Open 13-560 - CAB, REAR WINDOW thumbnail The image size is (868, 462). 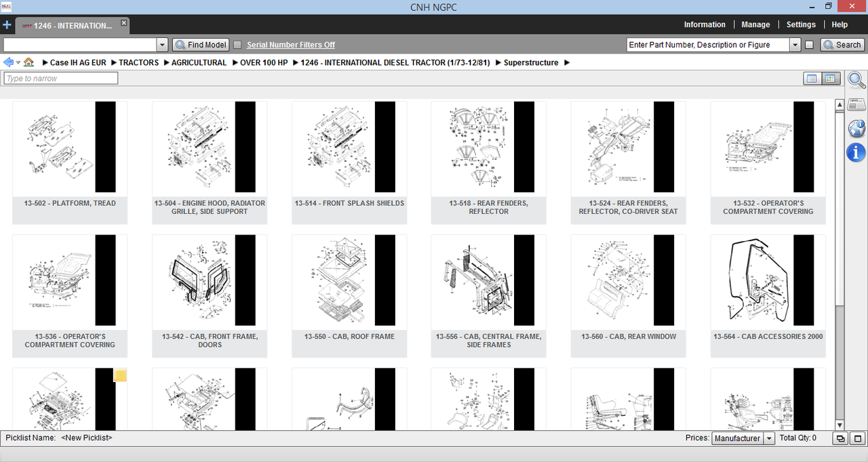(x=629, y=295)
